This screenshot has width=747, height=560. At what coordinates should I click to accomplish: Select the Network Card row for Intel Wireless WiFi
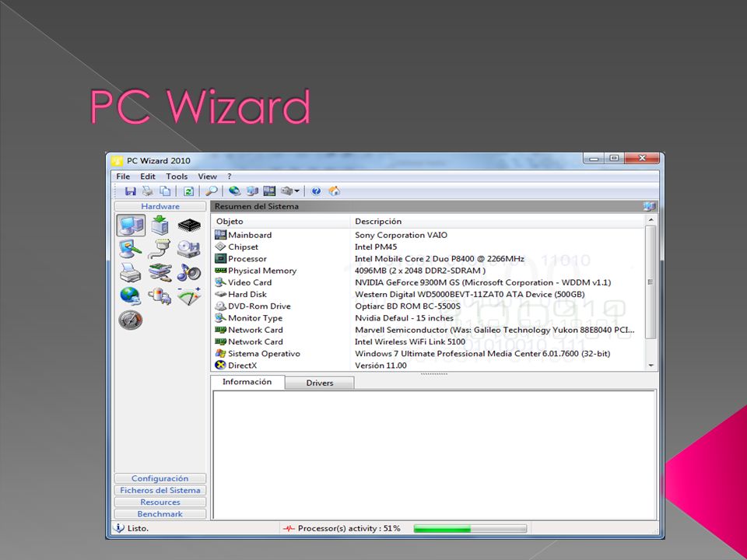pyautogui.click(x=428, y=342)
